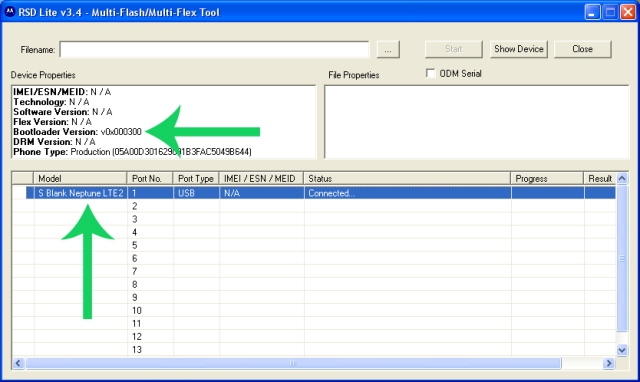Click the left arrow of the horizontal scrollbar
The height and width of the screenshot is (382, 640).
point(18,363)
